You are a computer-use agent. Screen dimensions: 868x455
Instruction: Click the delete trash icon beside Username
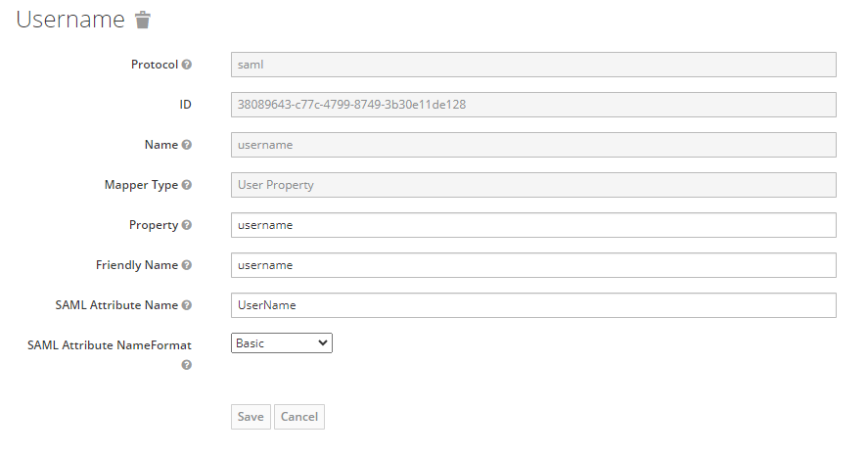pos(143,20)
